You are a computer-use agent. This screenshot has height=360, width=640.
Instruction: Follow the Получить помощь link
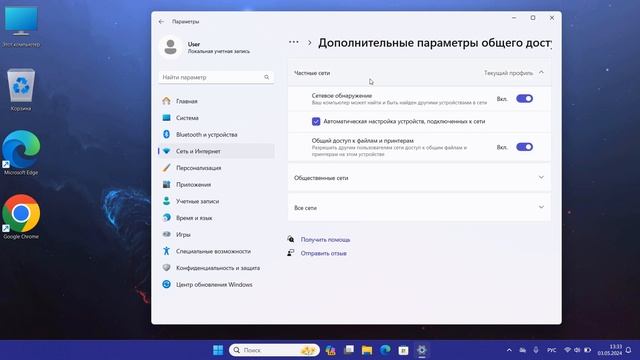325,240
